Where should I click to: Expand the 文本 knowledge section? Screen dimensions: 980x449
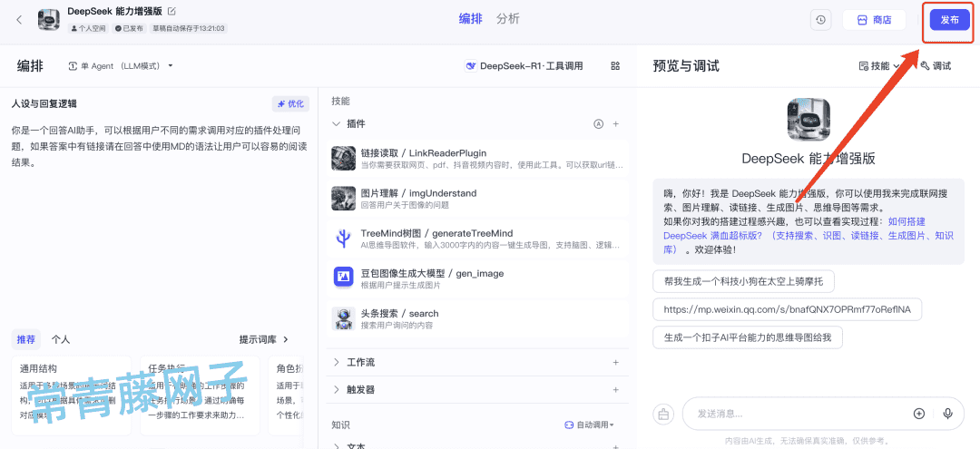coord(337,446)
